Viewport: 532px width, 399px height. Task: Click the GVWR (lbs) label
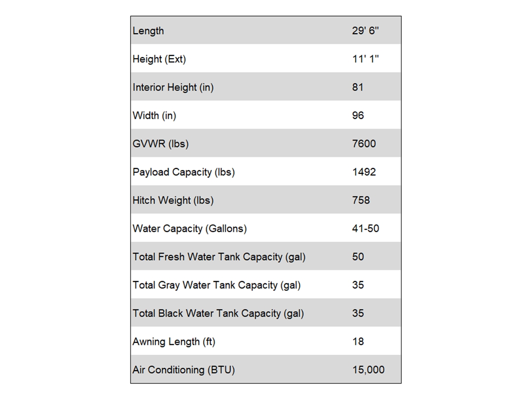coord(160,144)
